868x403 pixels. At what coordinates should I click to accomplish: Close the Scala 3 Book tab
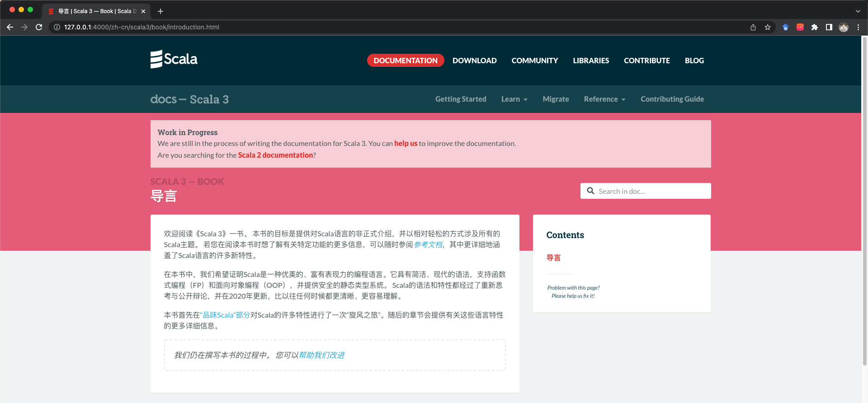click(x=143, y=11)
